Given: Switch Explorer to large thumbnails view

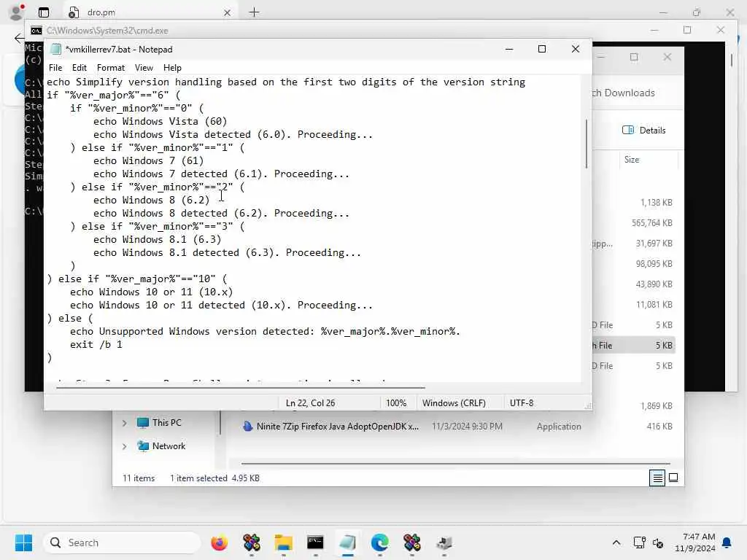Looking at the screenshot, I should [x=673, y=478].
